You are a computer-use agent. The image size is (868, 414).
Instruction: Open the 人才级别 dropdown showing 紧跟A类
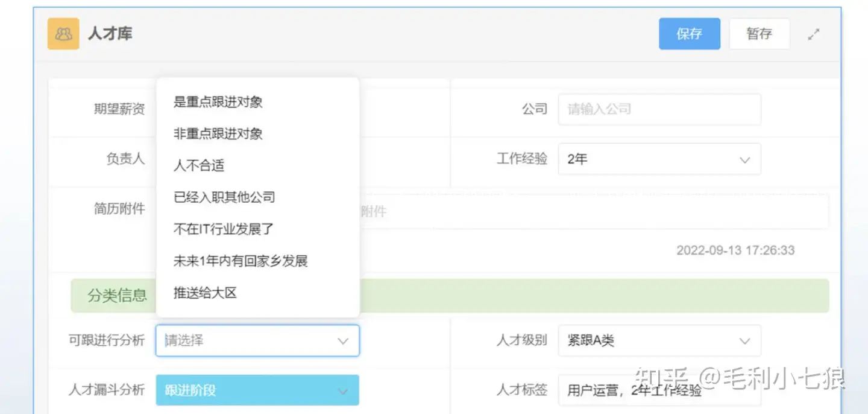pos(659,341)
